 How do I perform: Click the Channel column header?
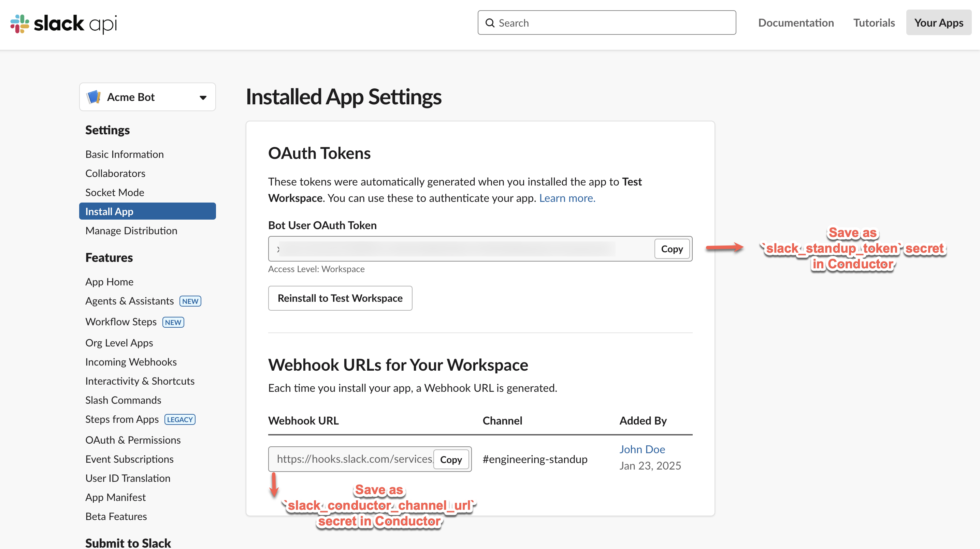[x=502, y=421]
